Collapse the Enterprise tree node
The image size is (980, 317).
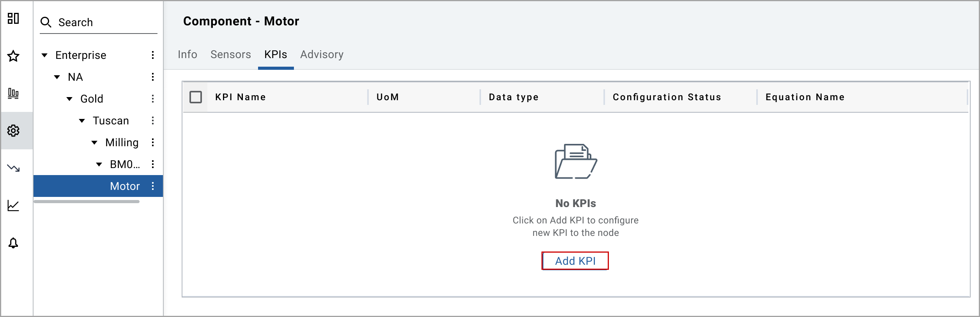45,55
